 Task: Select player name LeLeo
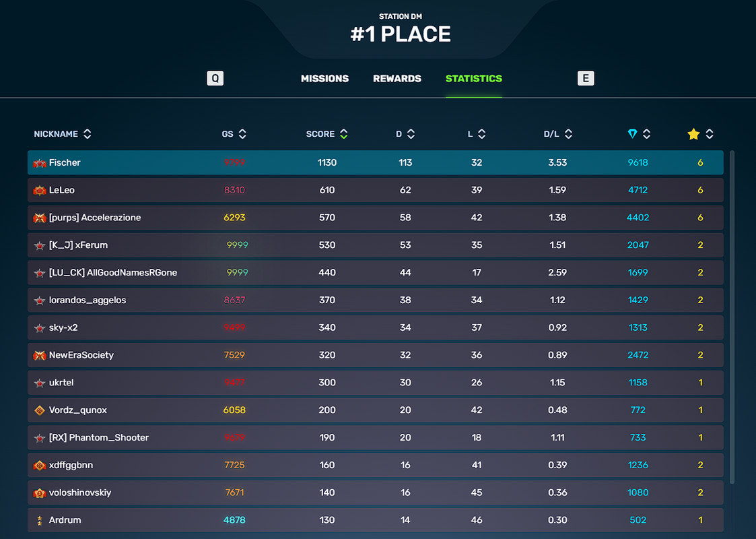(62, 190)
